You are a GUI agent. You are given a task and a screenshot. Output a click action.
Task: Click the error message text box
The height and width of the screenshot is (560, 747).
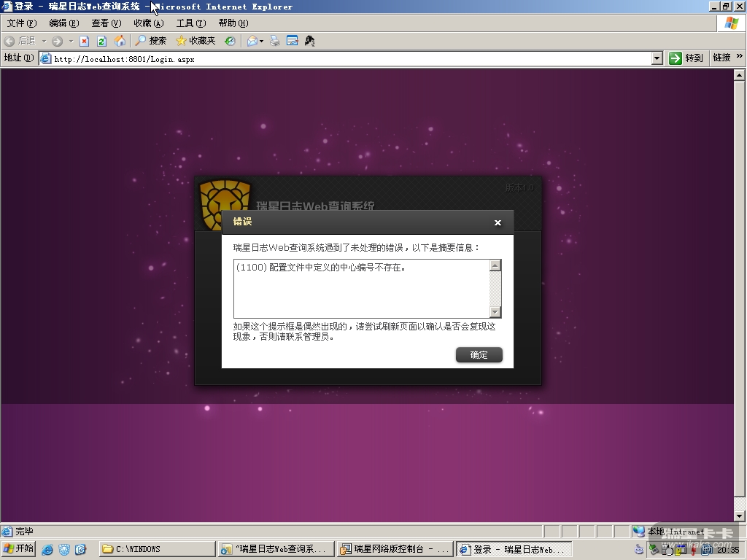(x=362, y=289)
